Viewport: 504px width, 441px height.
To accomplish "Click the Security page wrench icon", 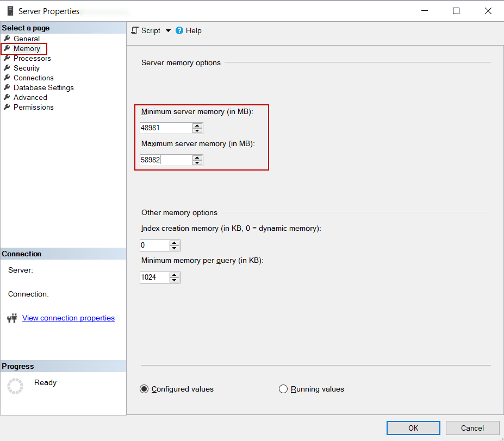I will click(7, 68).
